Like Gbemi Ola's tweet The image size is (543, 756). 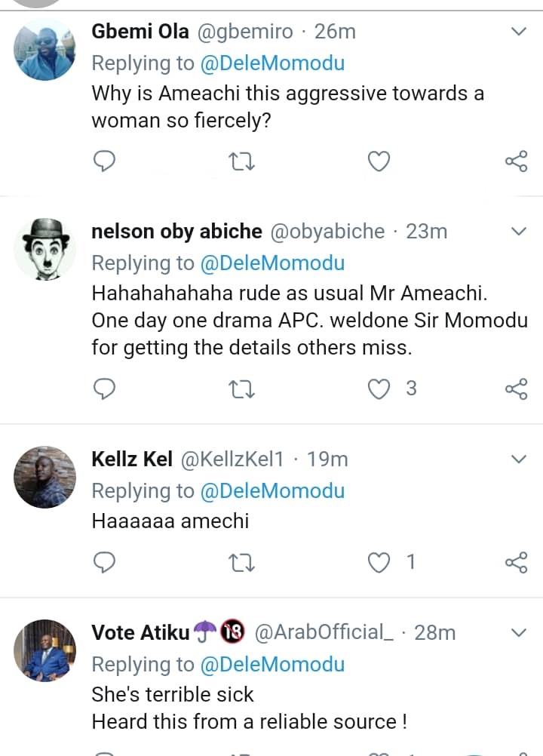click(379, 161)
